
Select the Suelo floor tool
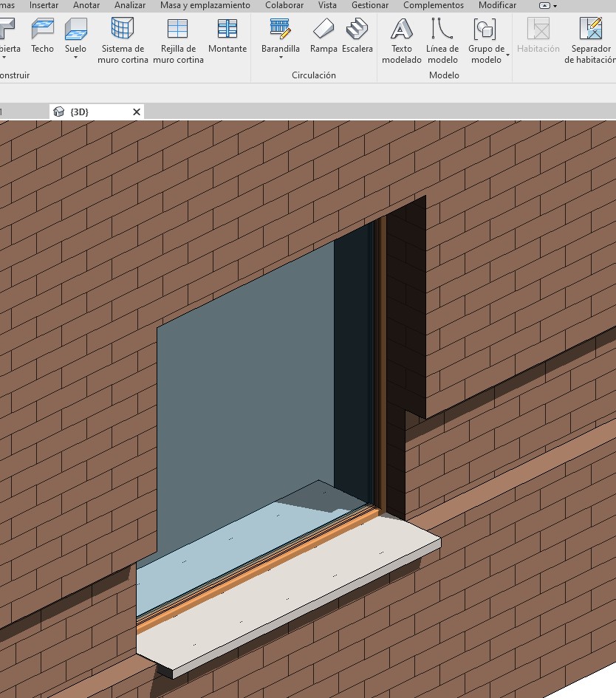click(75, 35)
